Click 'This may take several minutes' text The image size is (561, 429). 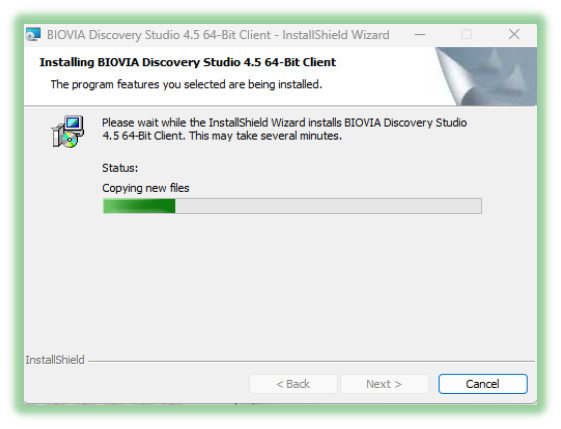pyautogui.click(x=265, y=136)
